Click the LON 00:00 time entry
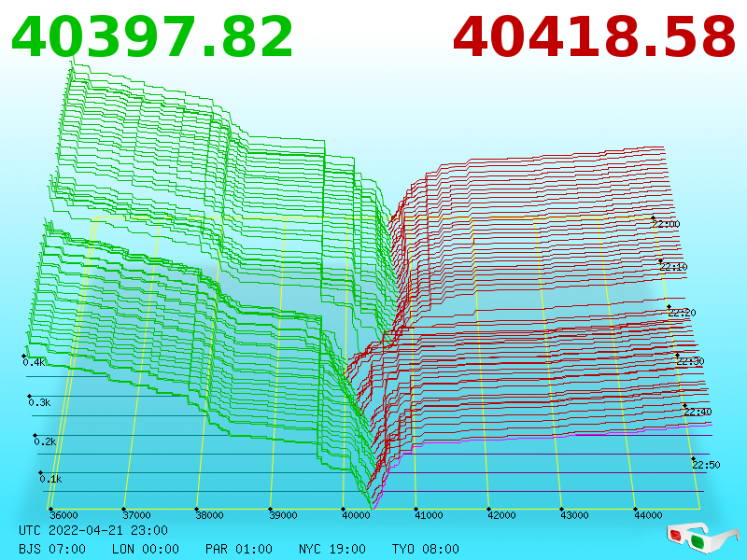 coord(146,549)
